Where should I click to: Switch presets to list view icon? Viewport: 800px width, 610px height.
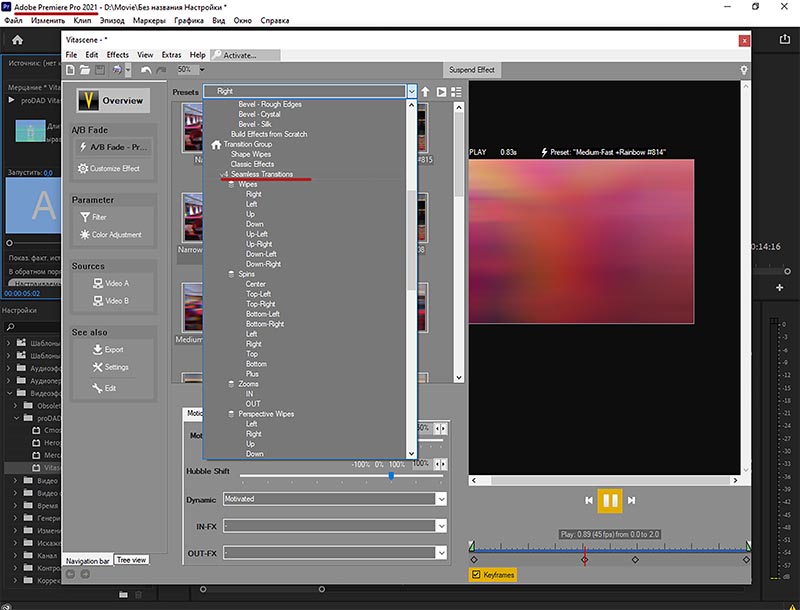456,92
